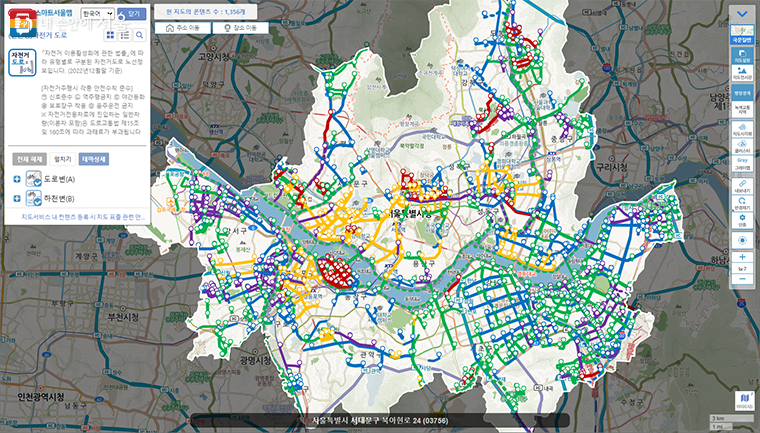Viewport: 760px width, 433px height.
Task: Click the 구리시청 map label
Action: (611, 167)
